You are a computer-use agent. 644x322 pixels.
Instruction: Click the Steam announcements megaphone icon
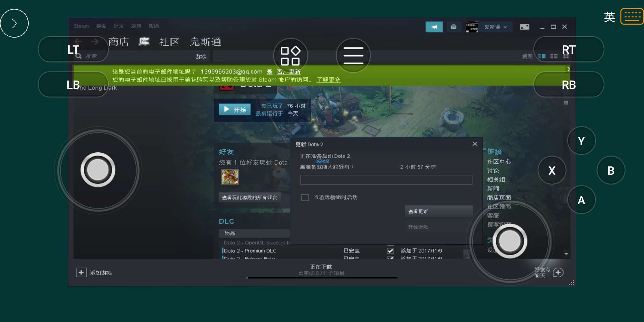click(434, 27)
